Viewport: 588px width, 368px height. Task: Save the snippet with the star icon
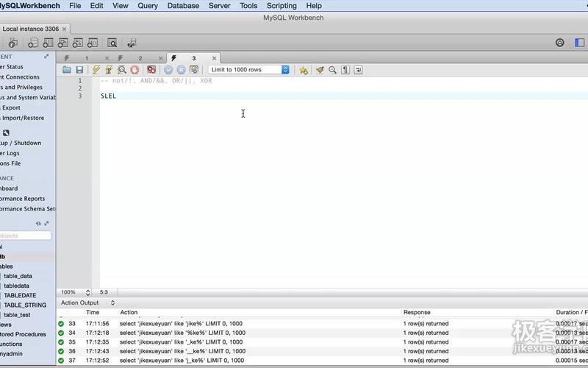pyautogui.click(x=304, y=70)
